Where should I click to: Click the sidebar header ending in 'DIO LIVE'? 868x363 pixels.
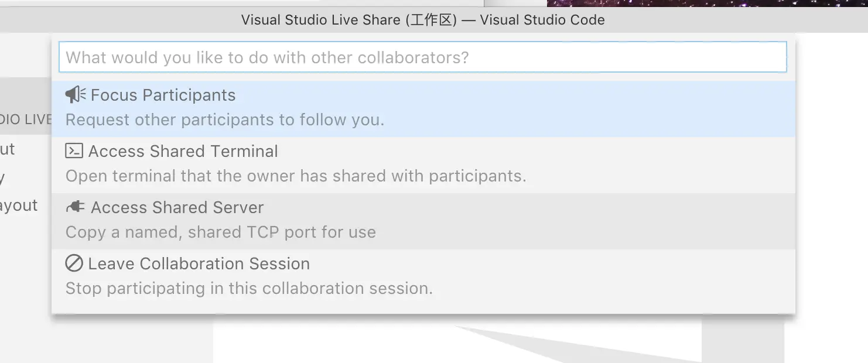coord(26,119)
